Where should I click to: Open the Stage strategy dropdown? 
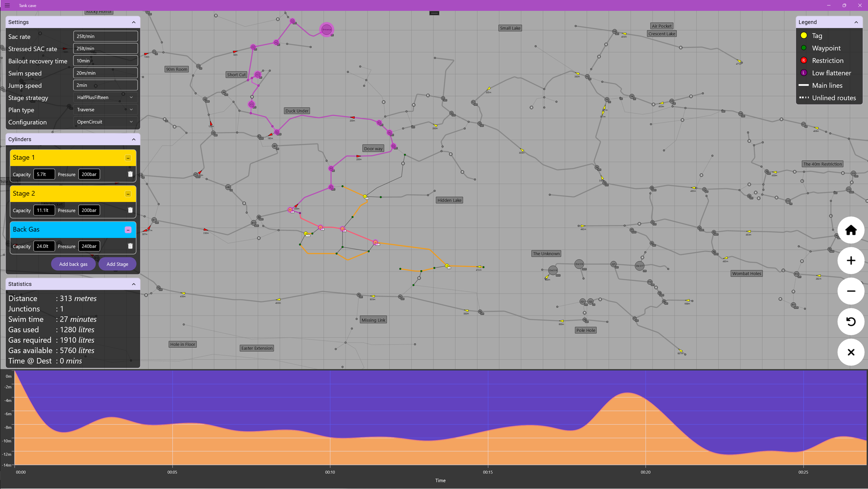[x=105, y=97]
